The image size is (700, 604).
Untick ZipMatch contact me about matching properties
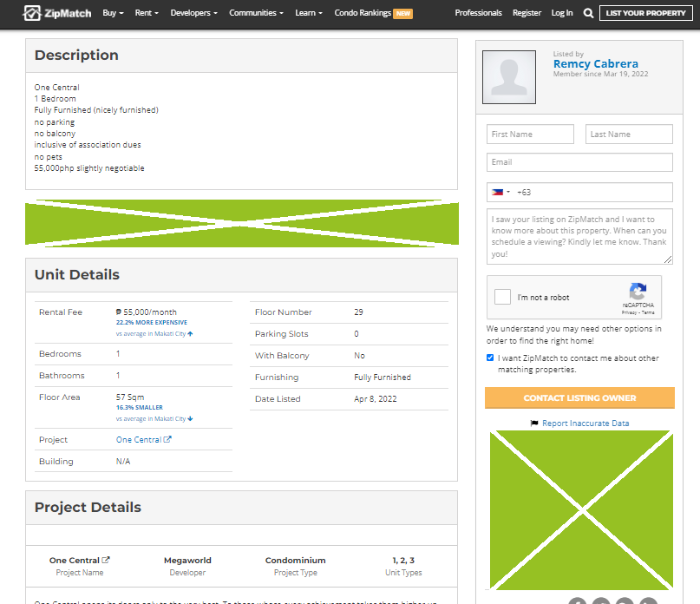pos(491,358)
